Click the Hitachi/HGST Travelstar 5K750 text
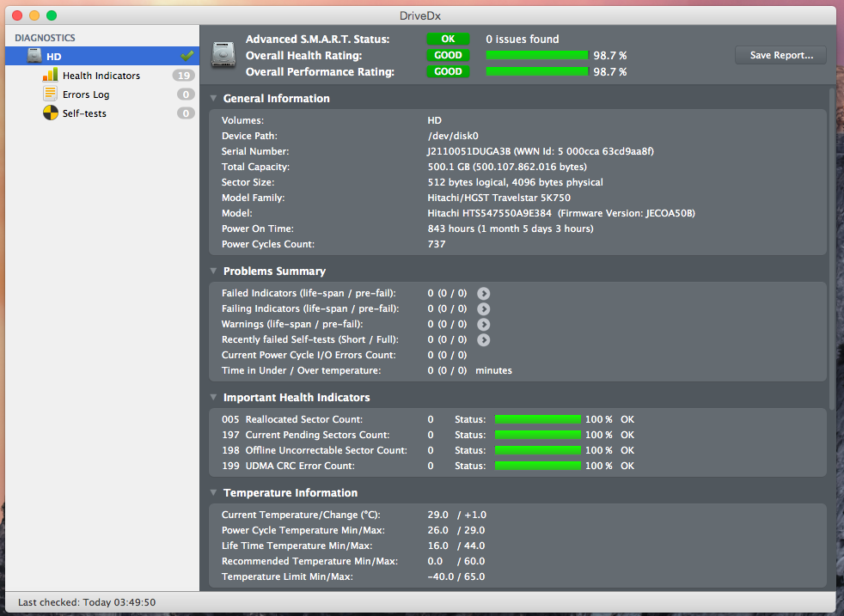The height and width of the screenshot is (616, 844). point(499,198)
